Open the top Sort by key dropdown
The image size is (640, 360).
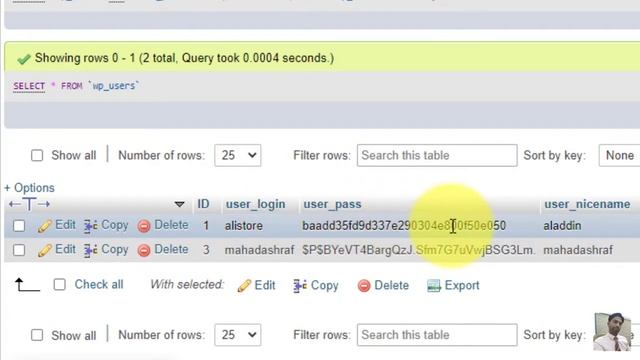point(619,156)
